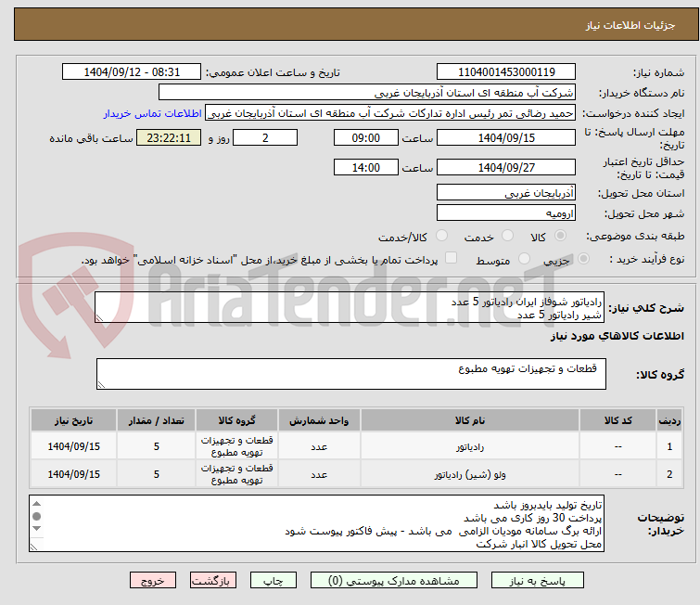Click the گروه کالا text area

tap(350, 374)
